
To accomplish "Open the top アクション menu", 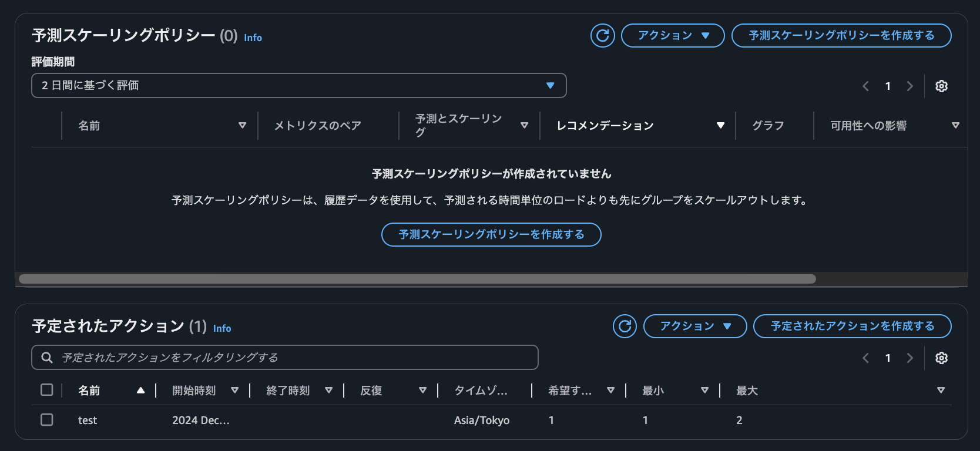I will pos(673,35).
